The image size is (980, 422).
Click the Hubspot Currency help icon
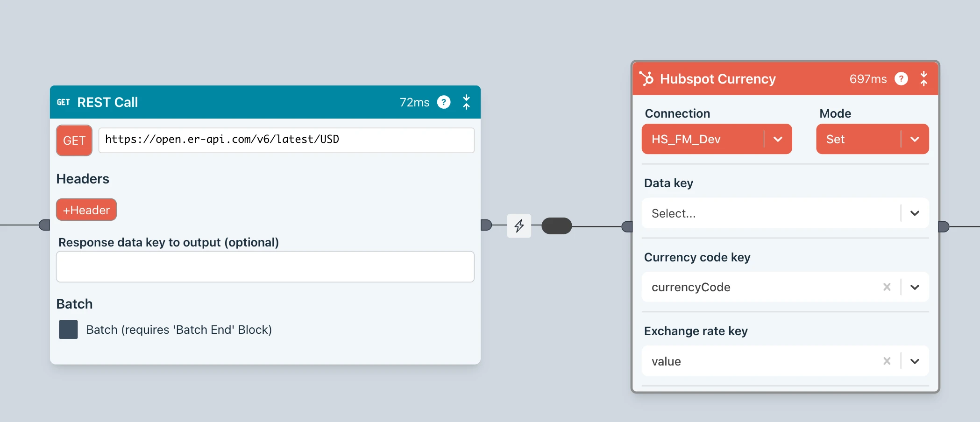click(x=901, y=79)
